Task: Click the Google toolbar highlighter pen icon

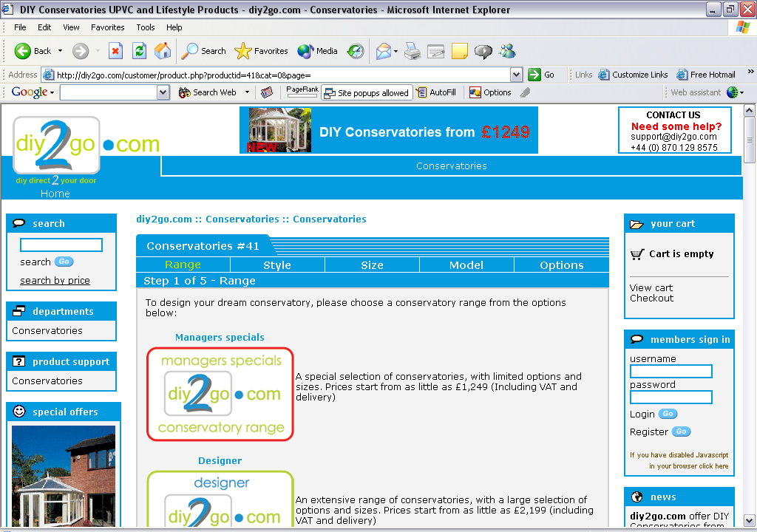Action: tap(526, 92)
